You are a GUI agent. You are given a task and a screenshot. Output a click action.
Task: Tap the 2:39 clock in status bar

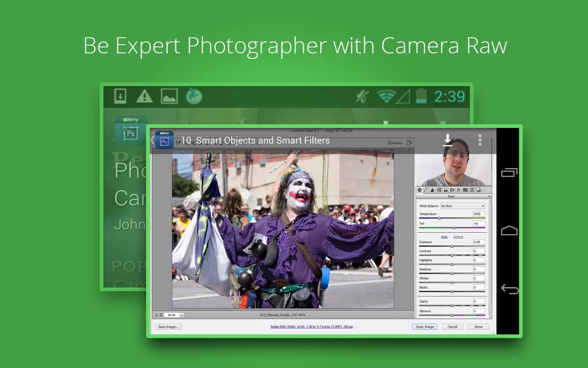click(449, 96)
